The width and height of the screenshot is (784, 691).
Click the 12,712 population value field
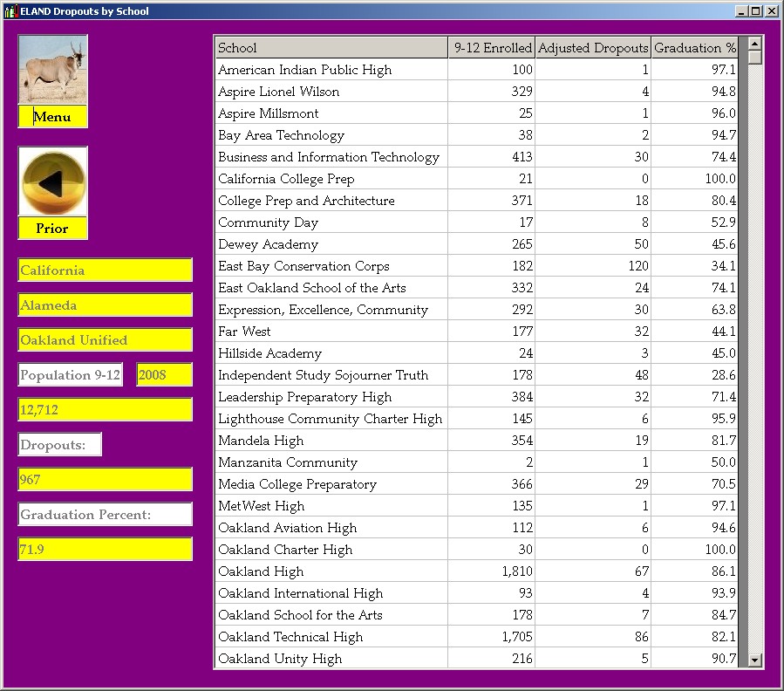click(105, 410)
